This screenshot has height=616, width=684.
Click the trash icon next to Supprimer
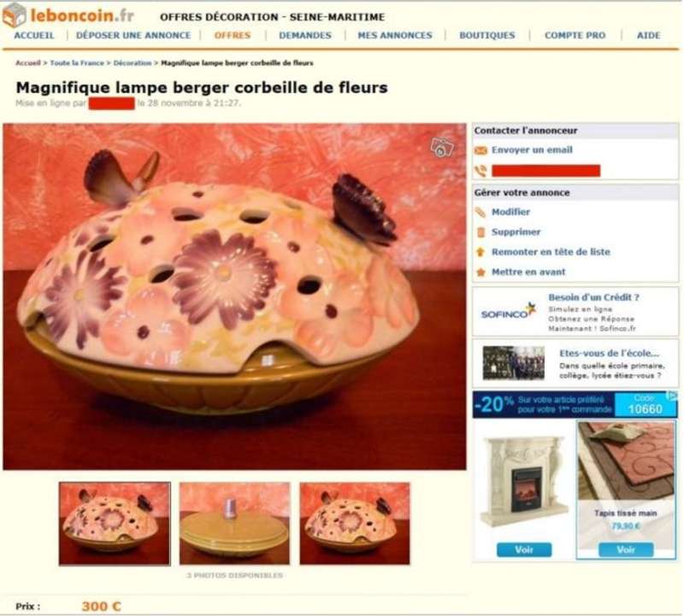click(x=481, y=232)
